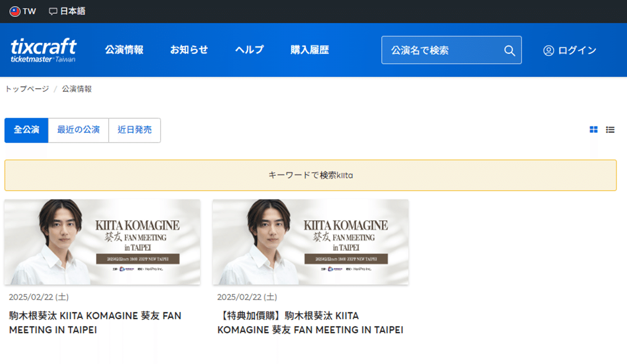This screenshot has height=364, width=627.
Task: Open お知らせ menu item
Action: [189, 50]
